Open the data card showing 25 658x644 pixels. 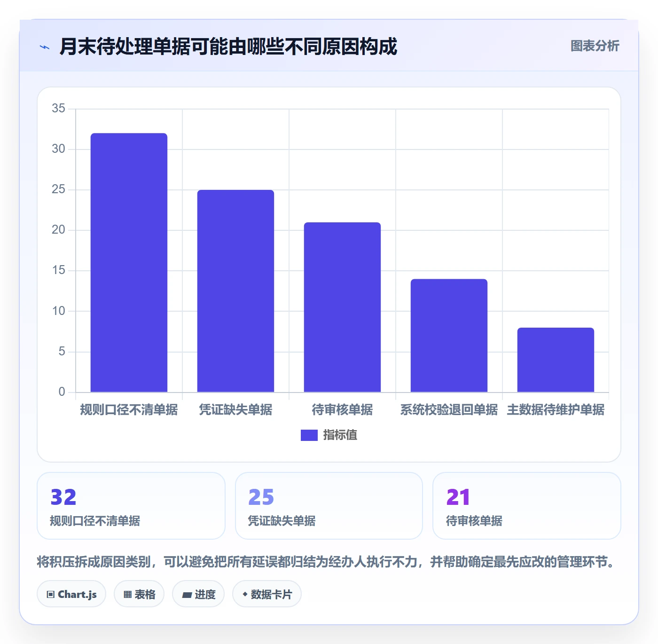[x=329, y=506]
